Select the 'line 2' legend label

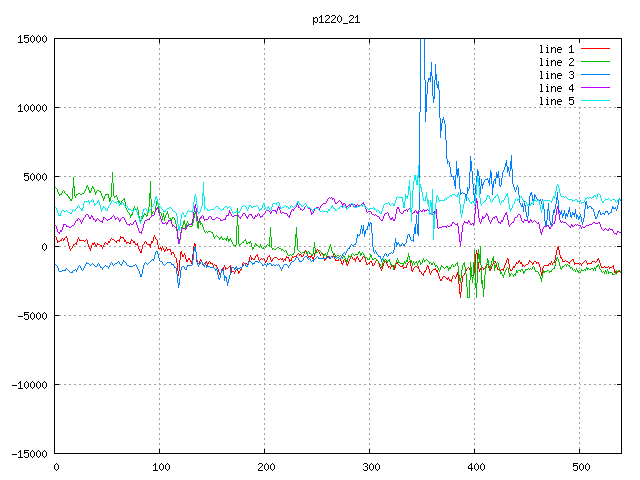(x=556, y=62)
